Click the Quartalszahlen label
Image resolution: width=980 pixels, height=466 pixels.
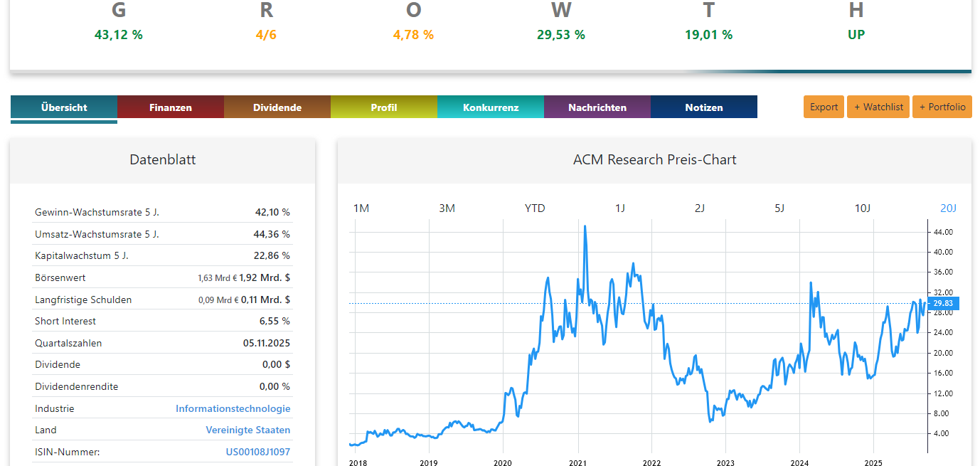point(68,343)
